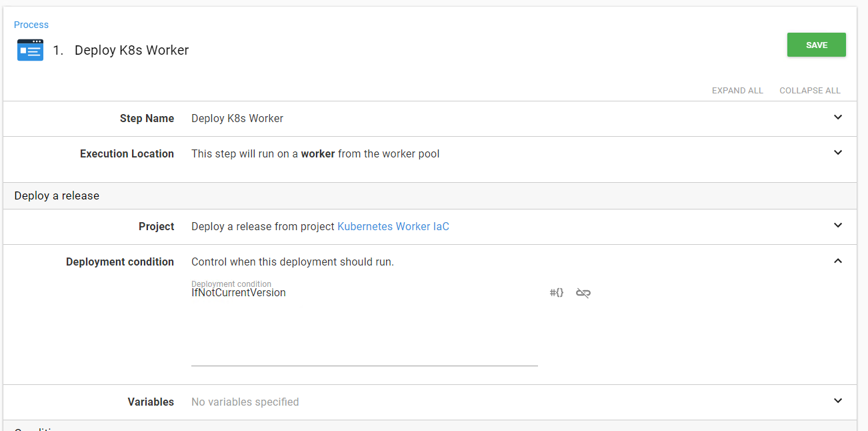The width and height of the screenshot is (868, 431).
Task: Collapse the Deployment condition section chevron
Action: point(838,261)
